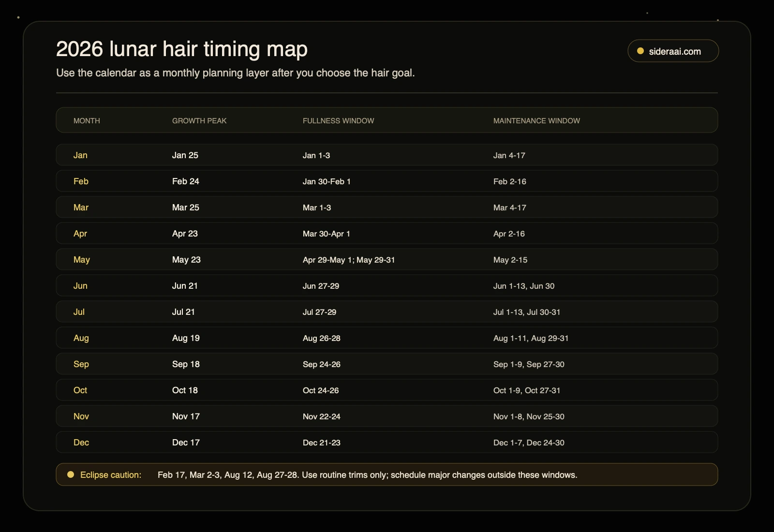Screen dimensions: 774x532
Task: Click growth peak 'Feb 24'
Action: click(x=186, y=181)
